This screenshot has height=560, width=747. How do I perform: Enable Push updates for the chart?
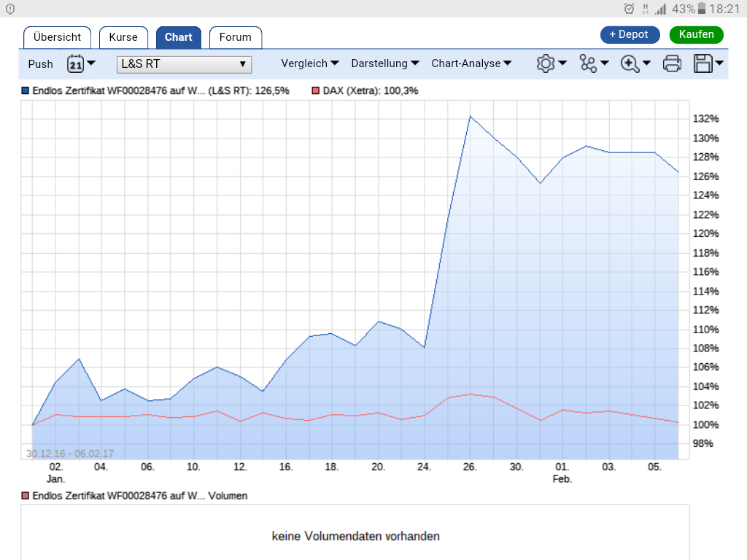(x=40, y=63)
